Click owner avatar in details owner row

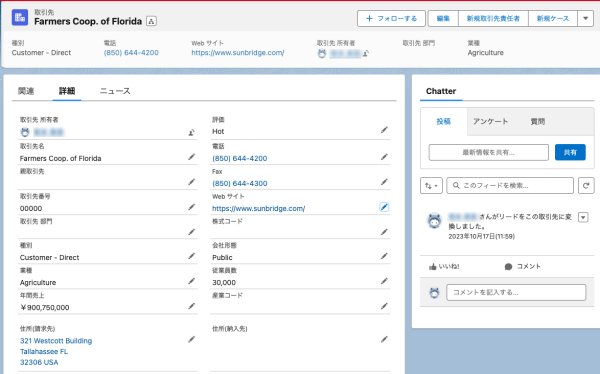[x=25, y=132]
